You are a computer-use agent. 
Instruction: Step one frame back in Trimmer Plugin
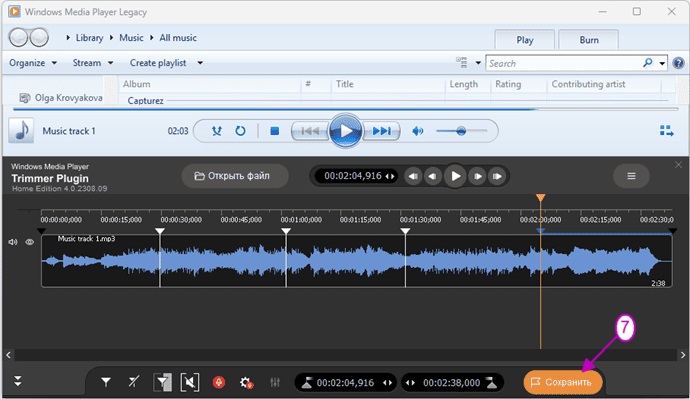click(433, 176)
